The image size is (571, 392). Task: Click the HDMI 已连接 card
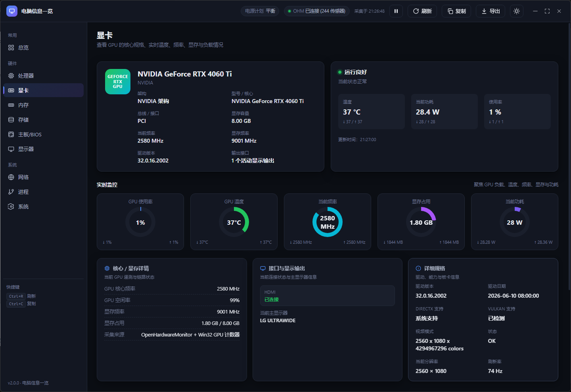(328, 296)
